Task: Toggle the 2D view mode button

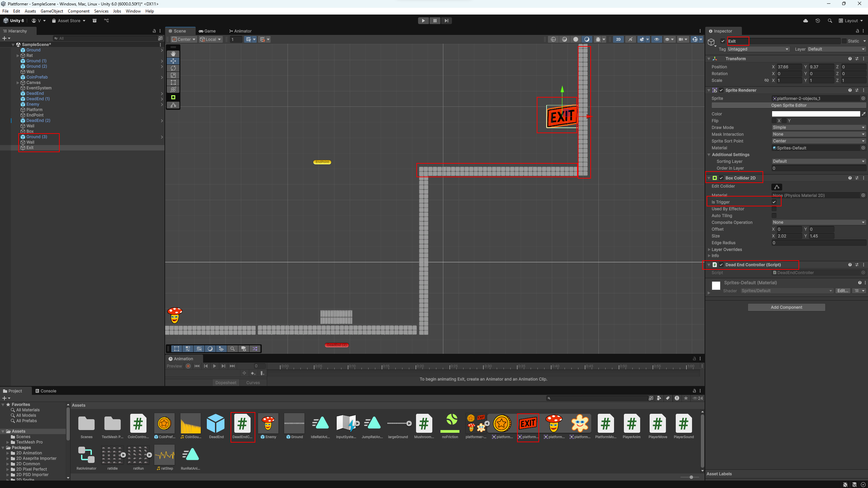Action: (x=618, y=39)
